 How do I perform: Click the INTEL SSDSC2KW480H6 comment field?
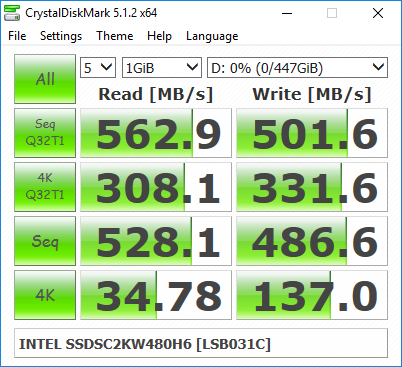(201, 343)
